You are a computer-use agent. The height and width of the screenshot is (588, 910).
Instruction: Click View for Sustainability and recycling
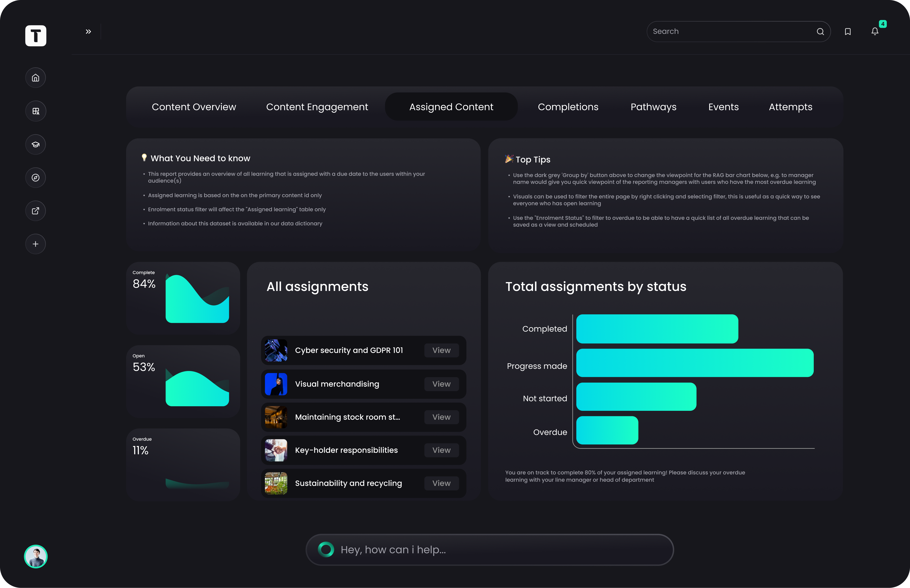click(x=441, y=483)
